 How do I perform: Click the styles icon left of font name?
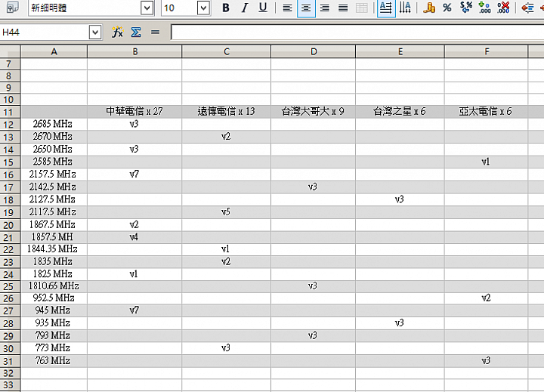pos(13,8)
